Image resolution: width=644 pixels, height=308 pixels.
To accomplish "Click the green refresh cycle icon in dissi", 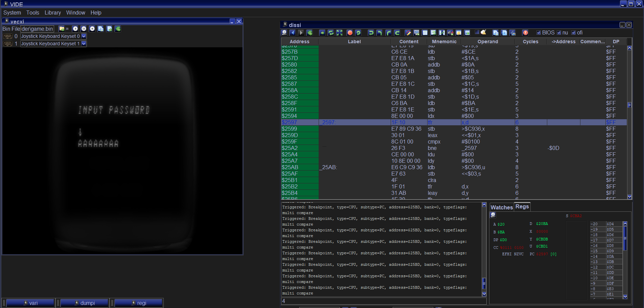I will pos(331,33).
